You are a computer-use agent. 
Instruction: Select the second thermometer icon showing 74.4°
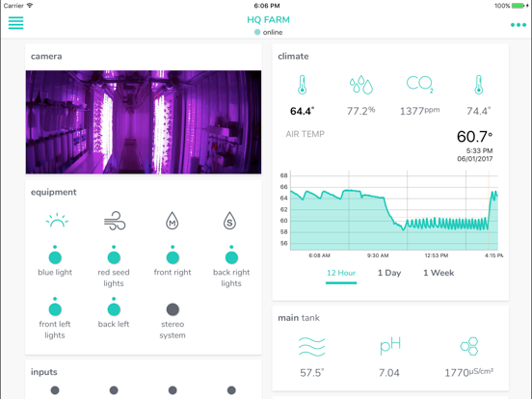point(478,85)
